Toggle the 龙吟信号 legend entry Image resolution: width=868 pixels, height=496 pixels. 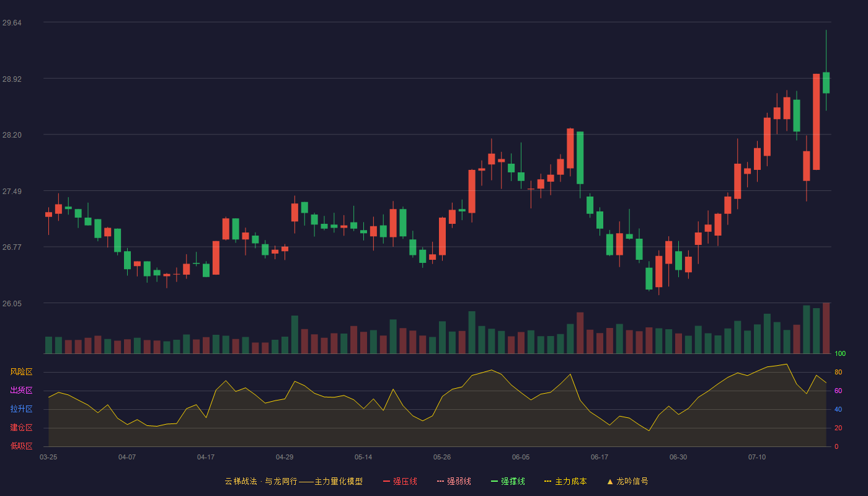[x=627, y=481]
